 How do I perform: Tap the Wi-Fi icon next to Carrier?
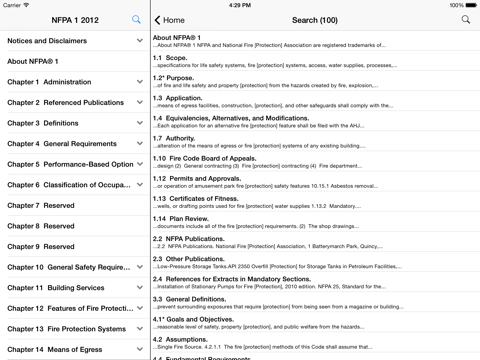[x=26, y=5]
